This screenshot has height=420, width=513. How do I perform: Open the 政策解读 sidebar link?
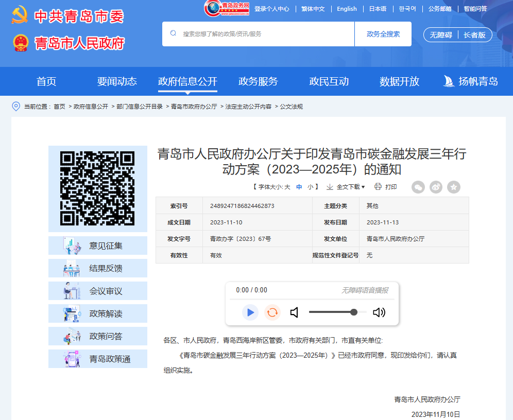98,313
